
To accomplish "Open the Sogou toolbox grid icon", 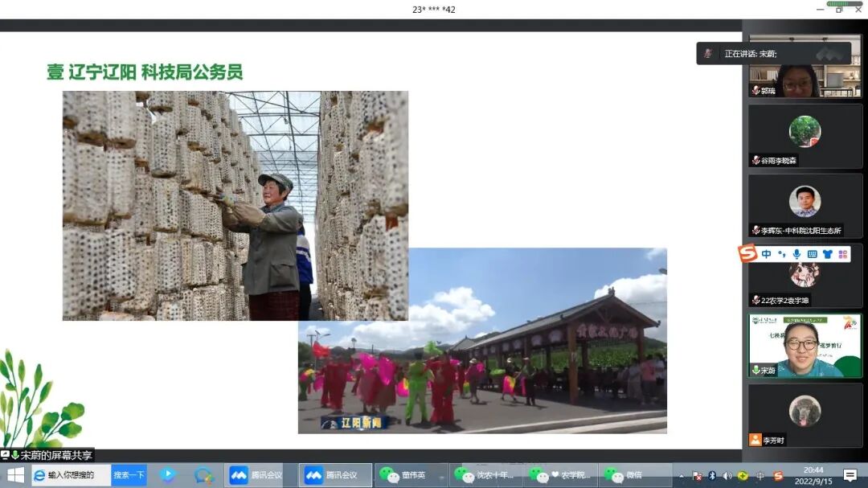I will 843,254.
